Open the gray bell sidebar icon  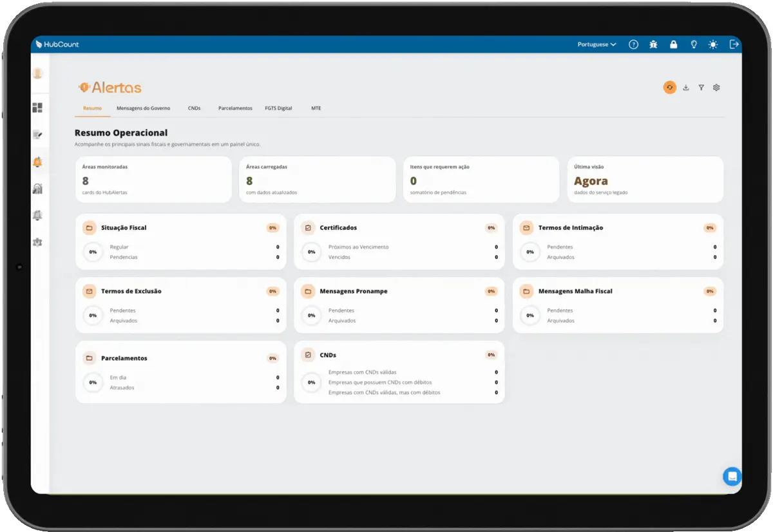pyautogui.click(x=37, y=216)
